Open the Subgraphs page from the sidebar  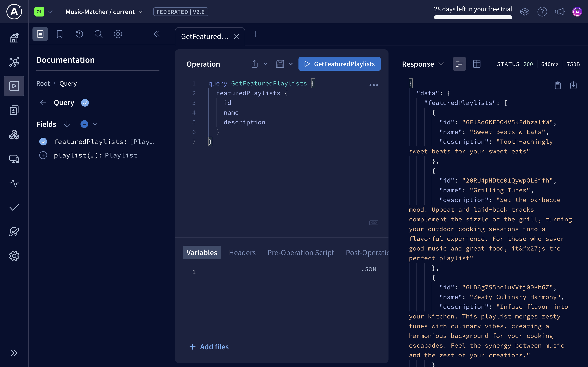14,135
